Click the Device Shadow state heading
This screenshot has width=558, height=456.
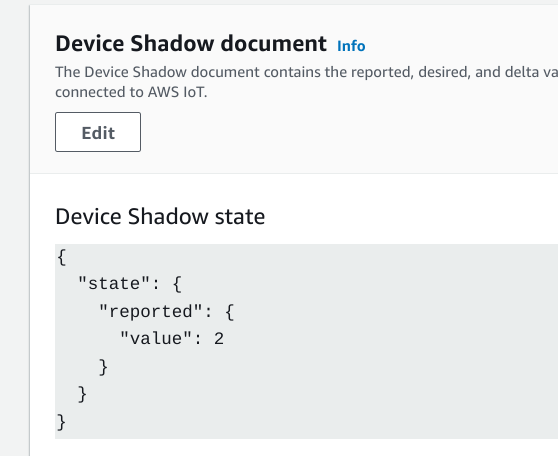click(160, 216)
